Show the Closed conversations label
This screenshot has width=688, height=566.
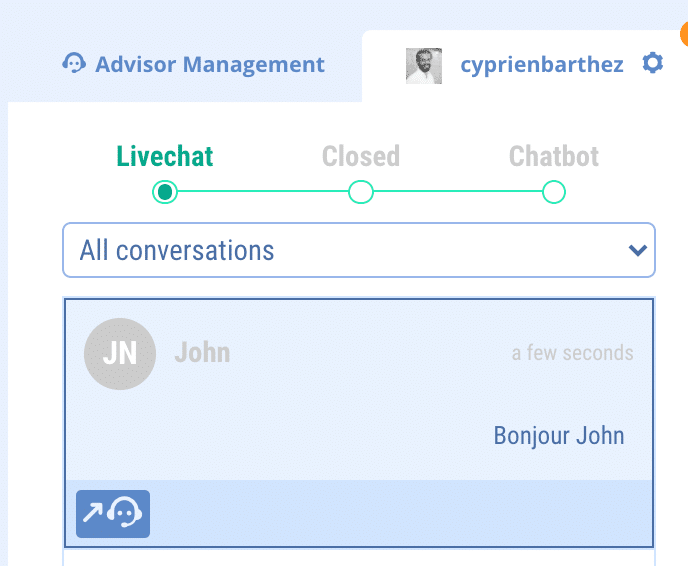click(360, 157)
